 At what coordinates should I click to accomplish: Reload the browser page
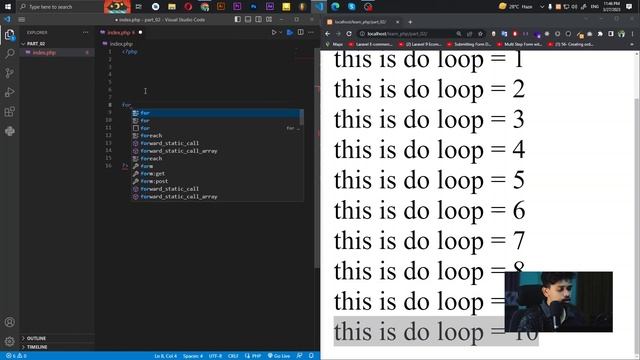(349, 34)
